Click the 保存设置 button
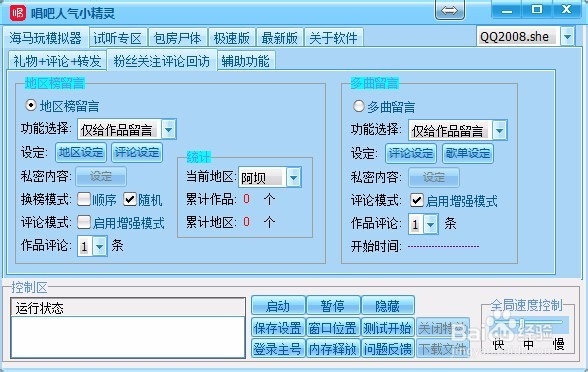Image resolution: width=588 pixels, height=372 pixels. (x=278, y=328)
